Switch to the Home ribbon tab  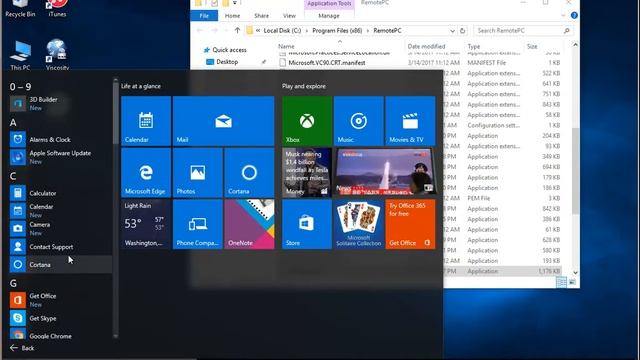pyautogui.click(x=232, y=16)
